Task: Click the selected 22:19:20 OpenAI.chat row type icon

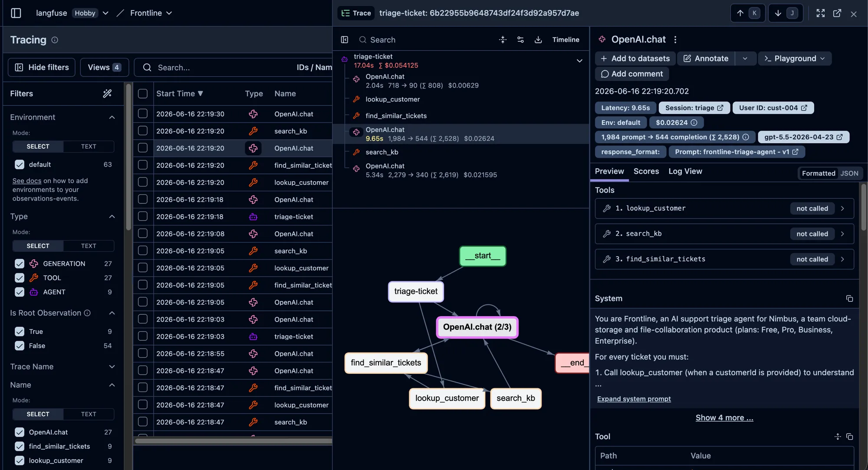Action: click(253, 148)
